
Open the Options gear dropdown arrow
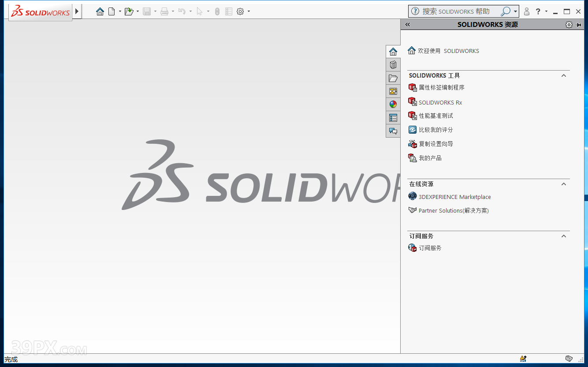coord(249,11)
